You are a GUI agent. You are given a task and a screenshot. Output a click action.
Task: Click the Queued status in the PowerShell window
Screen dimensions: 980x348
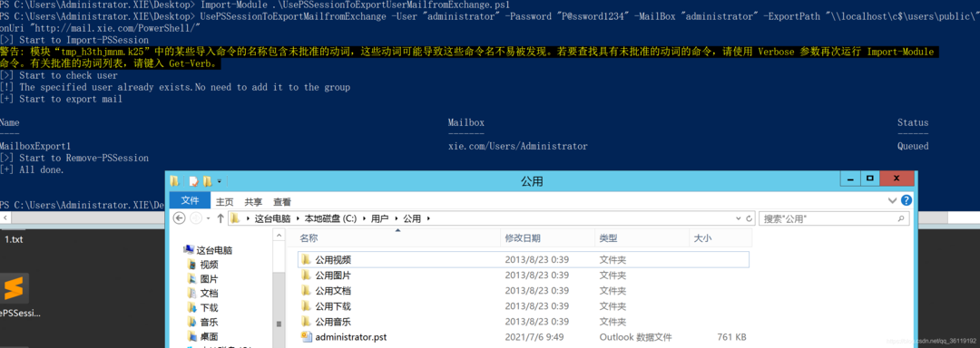click(913, 146)
